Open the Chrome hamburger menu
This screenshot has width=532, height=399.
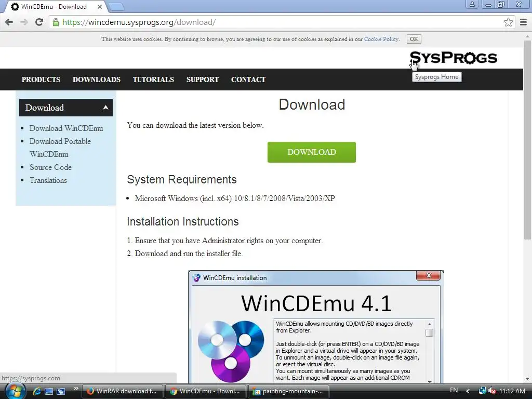[x=523, y=22]
